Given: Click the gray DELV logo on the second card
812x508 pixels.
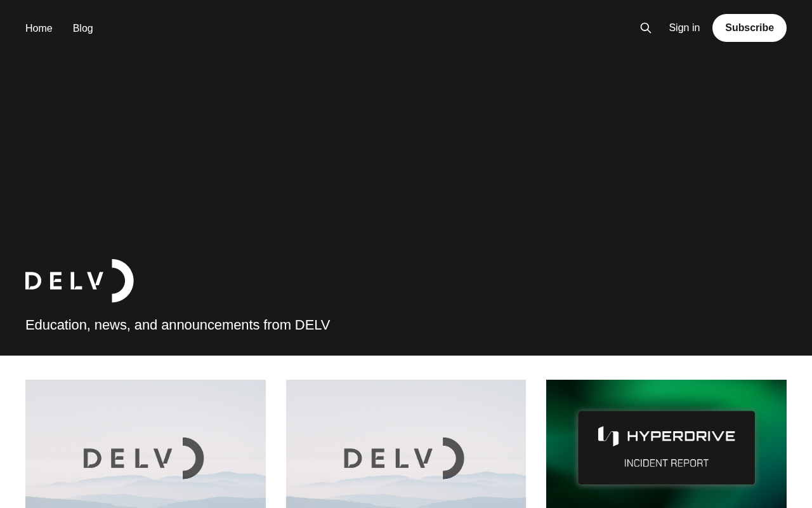Looking at the screenshot, I should [x=404, y=458].
